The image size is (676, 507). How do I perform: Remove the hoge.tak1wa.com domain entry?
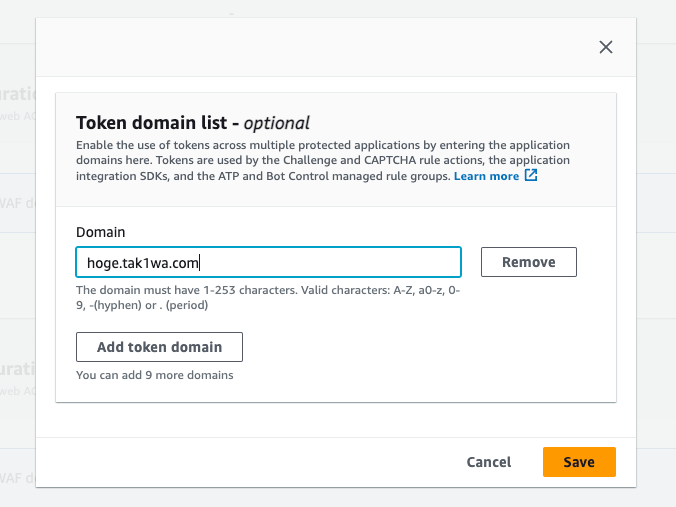pyautogui.click(x=529, y=262)
